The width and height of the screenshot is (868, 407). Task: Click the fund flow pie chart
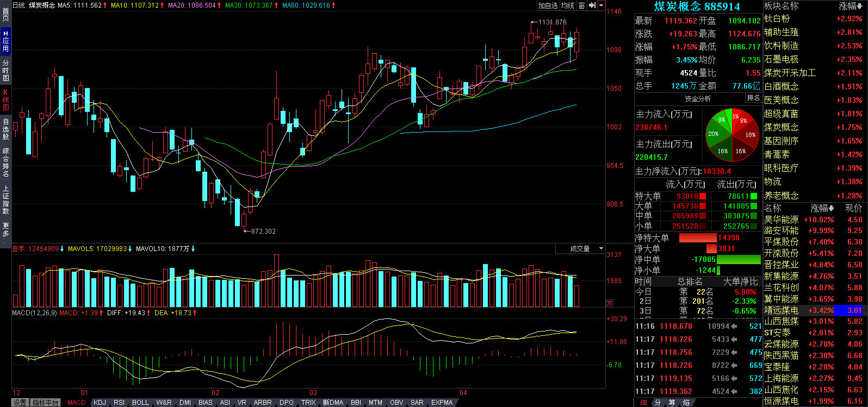[732, 135]
